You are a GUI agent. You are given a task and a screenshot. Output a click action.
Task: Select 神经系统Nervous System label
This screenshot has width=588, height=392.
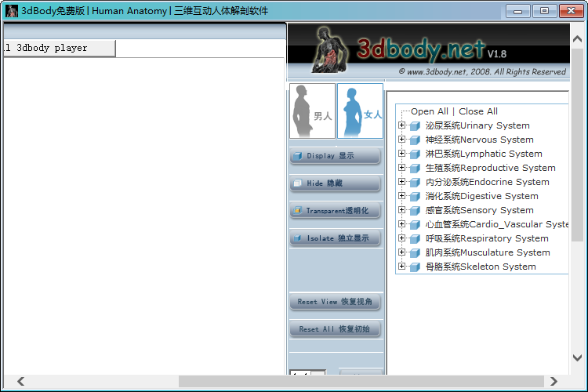(x=479, y=140)
